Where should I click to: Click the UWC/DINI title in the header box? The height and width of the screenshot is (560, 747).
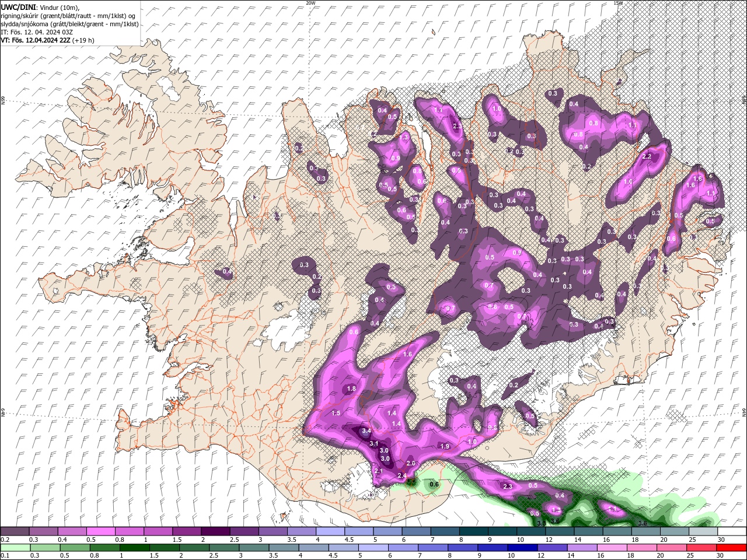(19, 6)
